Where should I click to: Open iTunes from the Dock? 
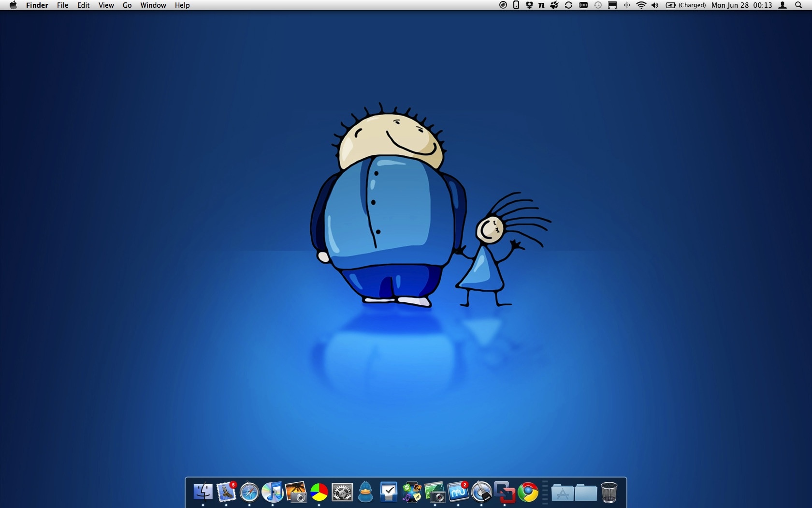[273, 492]
